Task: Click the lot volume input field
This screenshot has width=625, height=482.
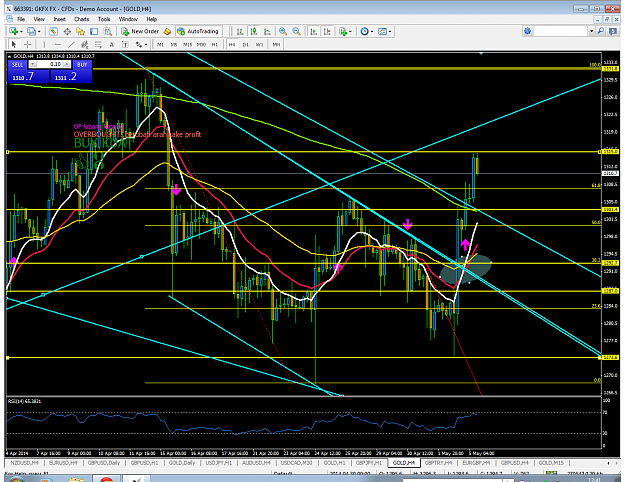Action: tap(49, 64)
